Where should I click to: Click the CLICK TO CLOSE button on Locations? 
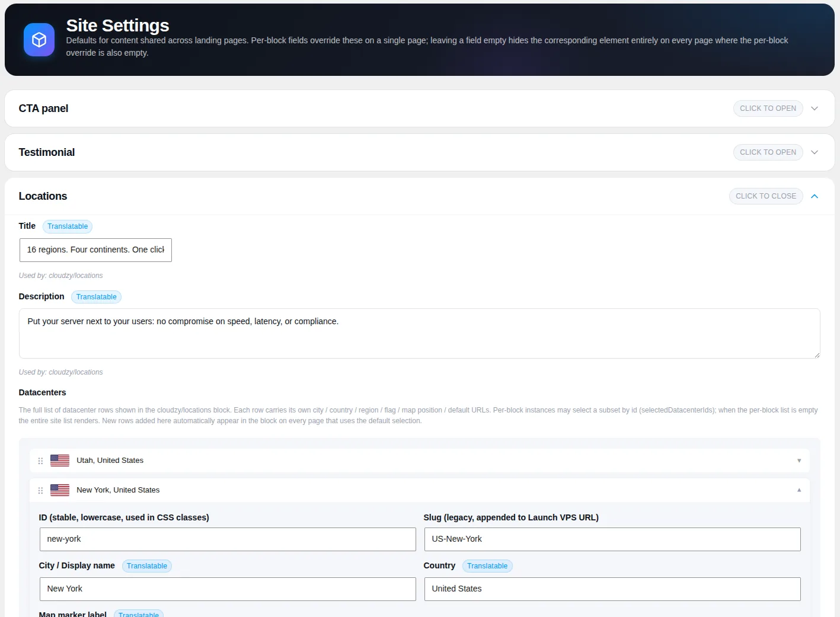[766, 196]
